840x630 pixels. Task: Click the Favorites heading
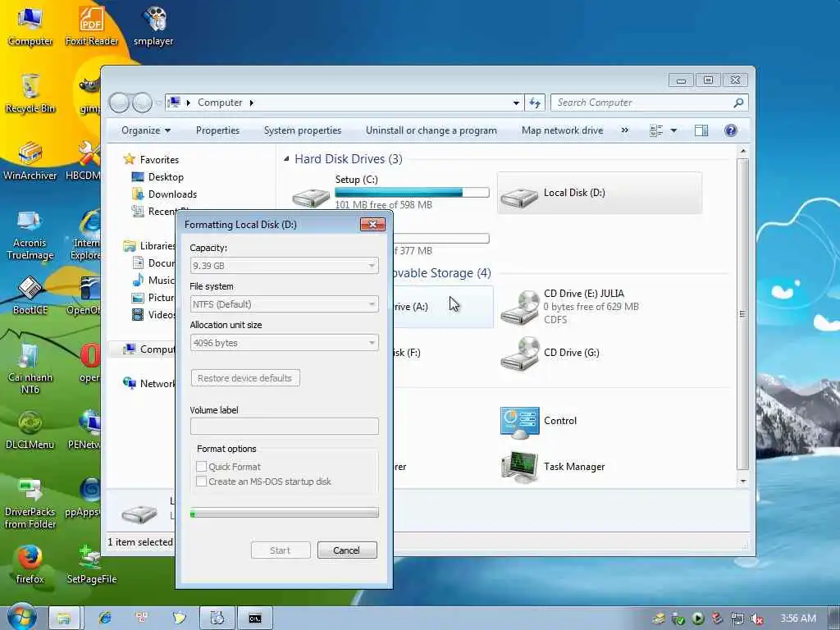point(159,160)
